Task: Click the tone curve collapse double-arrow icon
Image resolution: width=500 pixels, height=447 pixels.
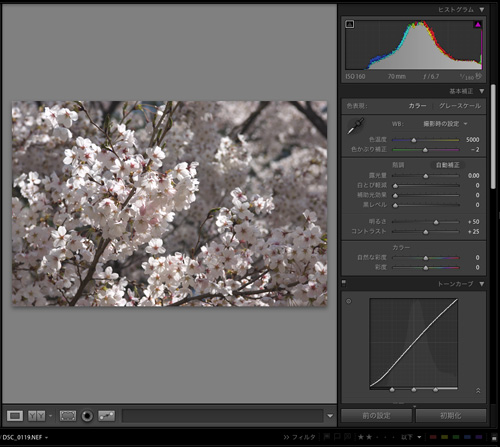Action: (x=478, y=390)
